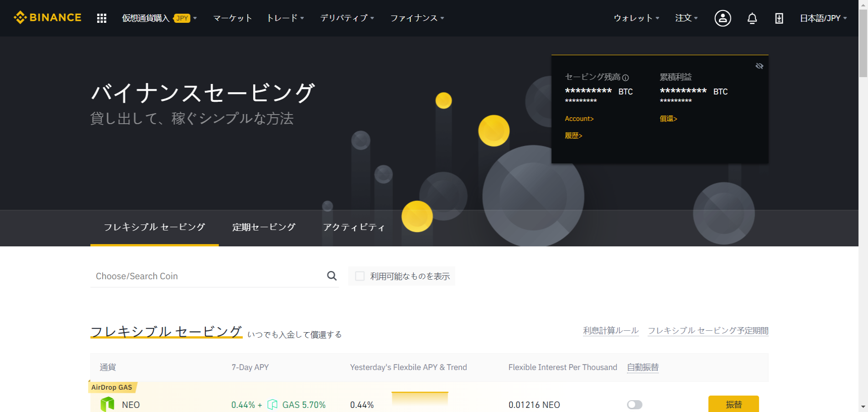
Task: Click the 0.01216 NEO value
Action: tap(534, 405)
